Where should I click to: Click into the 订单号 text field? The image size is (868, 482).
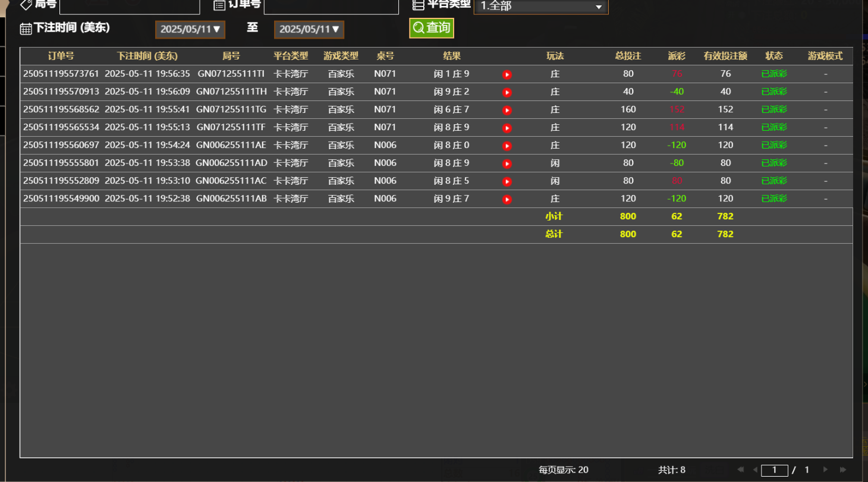(331, 6)
